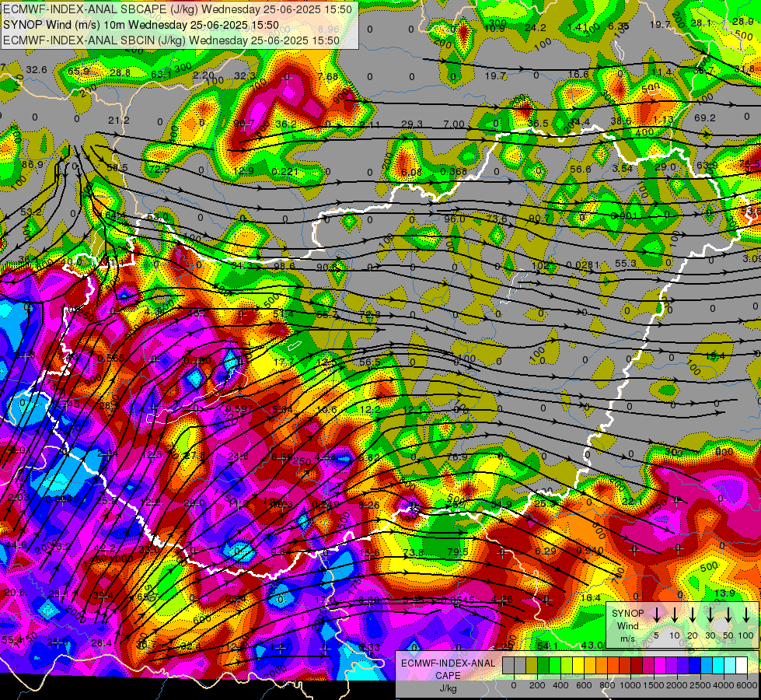Click the '55.3' value on the map

coord(626,264)
